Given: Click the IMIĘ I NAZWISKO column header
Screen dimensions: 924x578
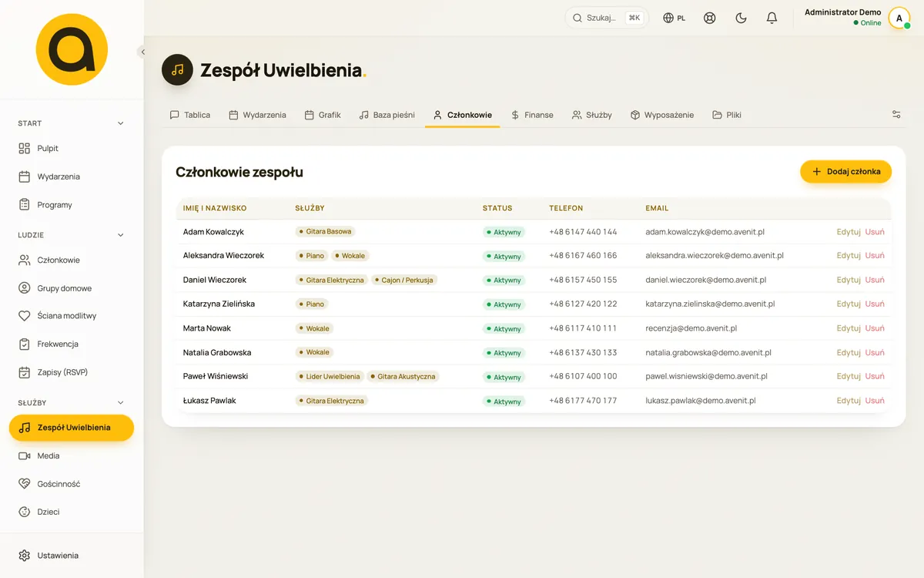Looking at the screenshot, I should point(215,208).
